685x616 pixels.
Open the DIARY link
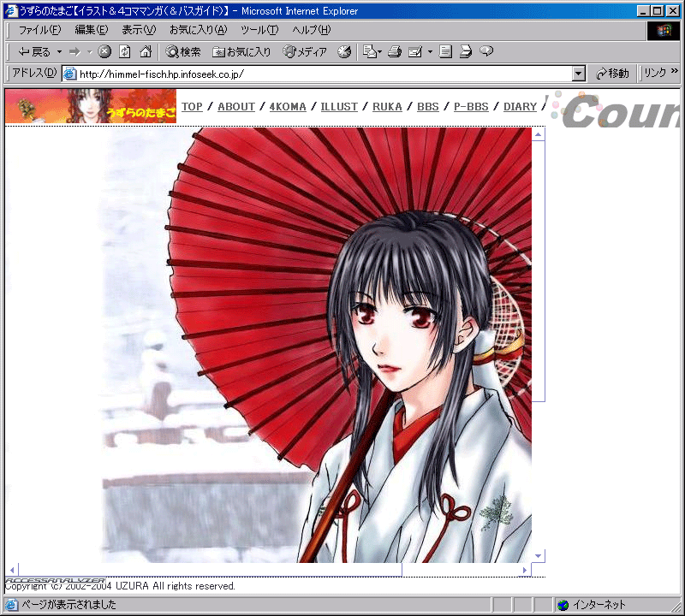[x=521, y=107]
